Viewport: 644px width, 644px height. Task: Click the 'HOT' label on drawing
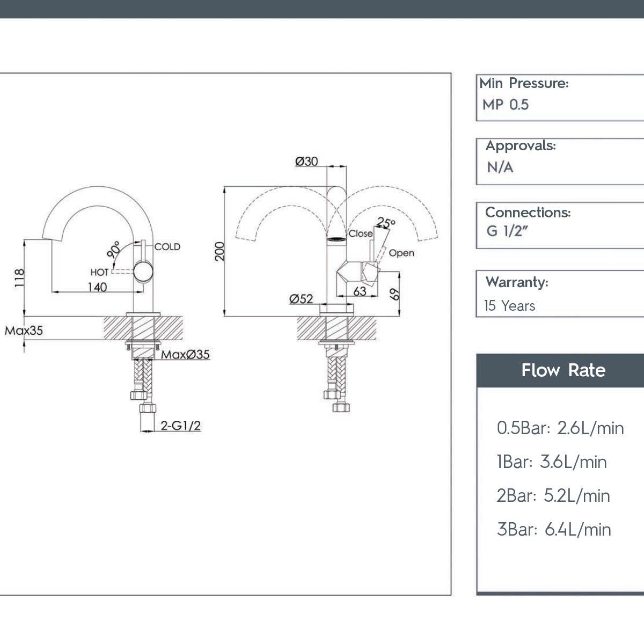pyautogui.click(x=100, y=273)
